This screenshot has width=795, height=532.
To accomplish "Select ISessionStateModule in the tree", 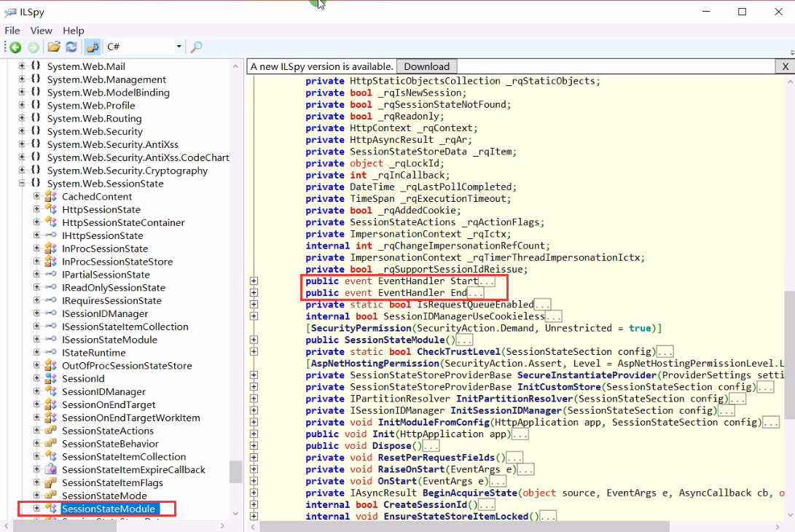I will point(109,340).
